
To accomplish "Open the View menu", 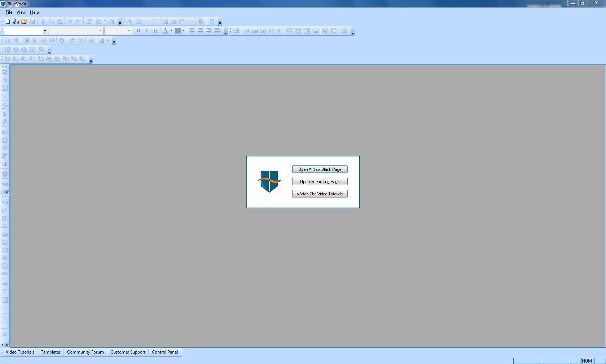I will click(x=21, y=12).
